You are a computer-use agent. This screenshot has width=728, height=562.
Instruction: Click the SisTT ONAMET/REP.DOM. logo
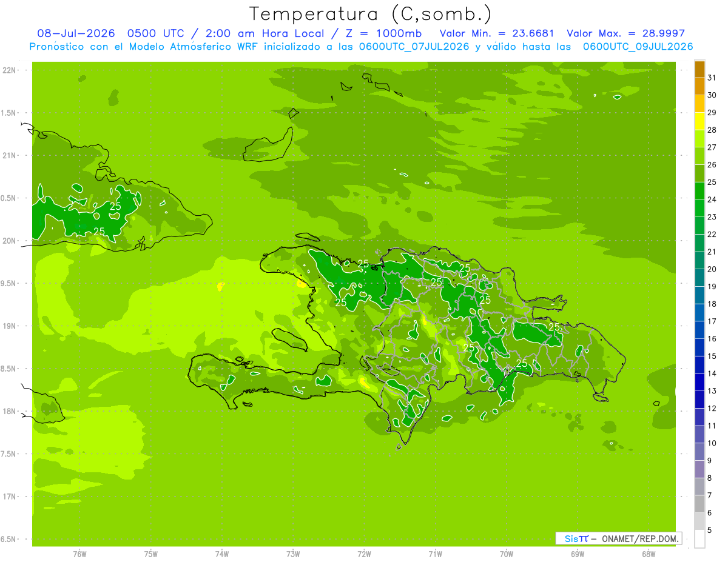coord(618,538)
